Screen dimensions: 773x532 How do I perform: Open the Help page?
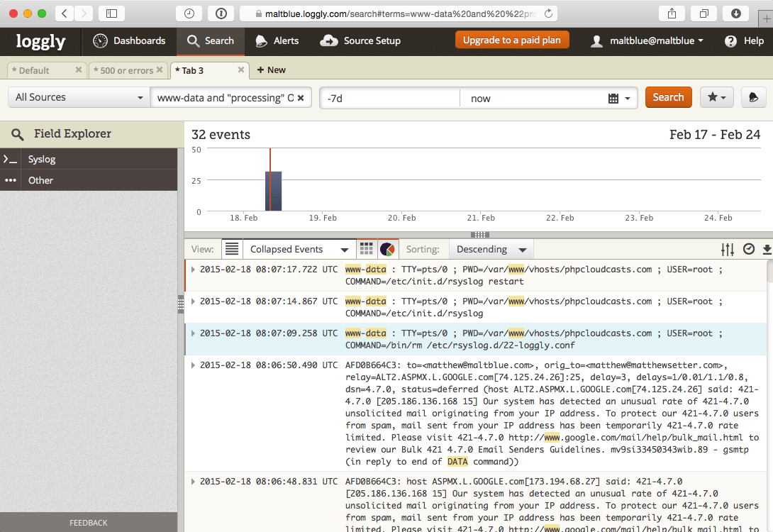[x=745, y=41]
